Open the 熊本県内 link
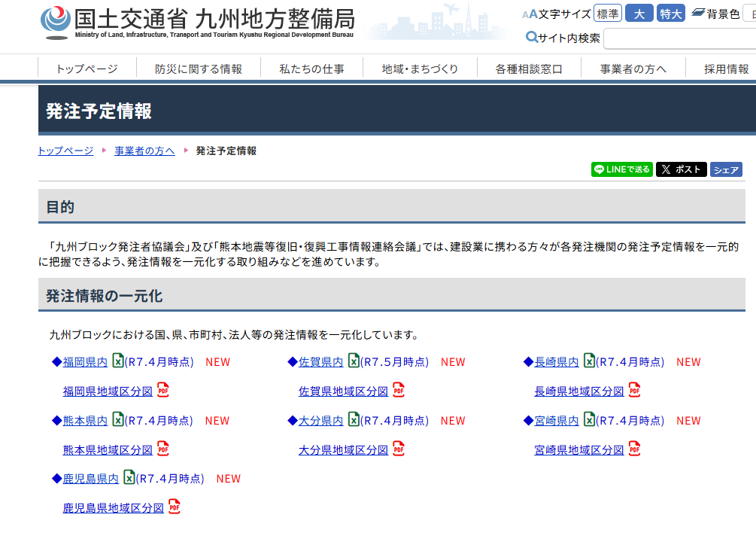Image resolution: width=756 pixels, height=533 pixels. 85,420
